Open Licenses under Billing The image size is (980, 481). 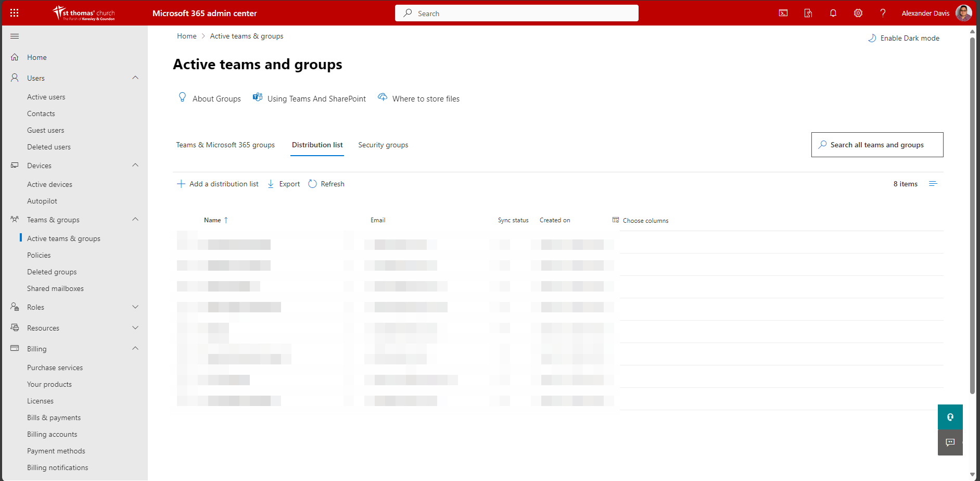click(x=40, y=401)
